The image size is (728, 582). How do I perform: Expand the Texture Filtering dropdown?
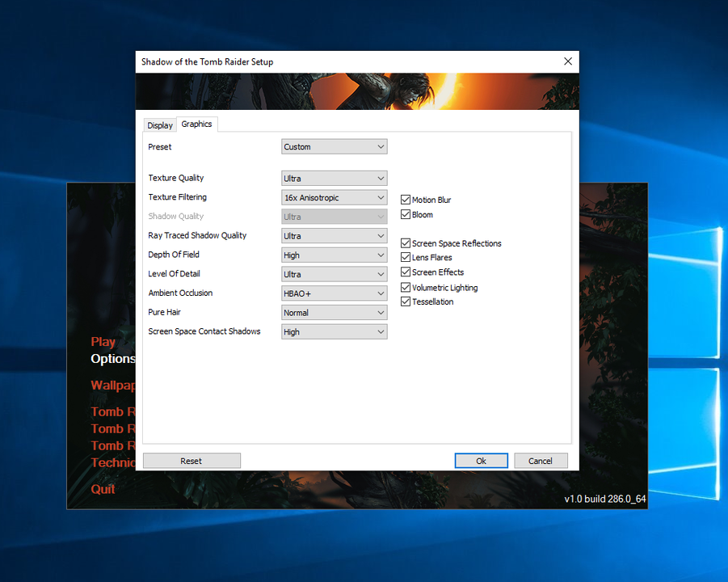335,197
